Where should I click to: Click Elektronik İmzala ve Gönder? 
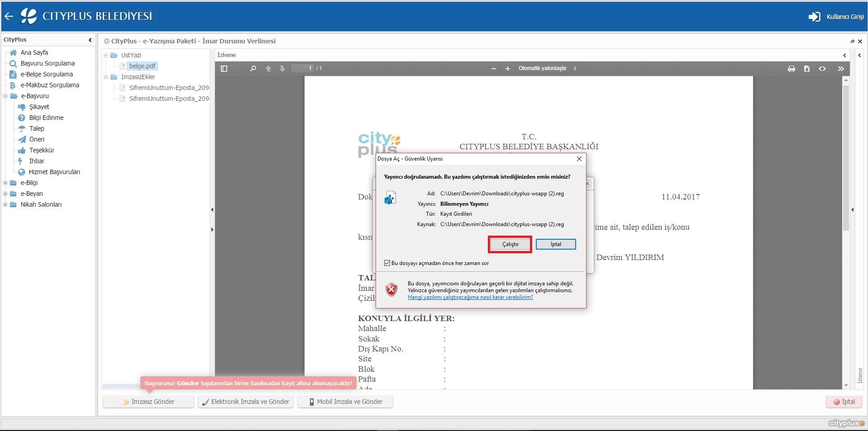pos(246,402)
